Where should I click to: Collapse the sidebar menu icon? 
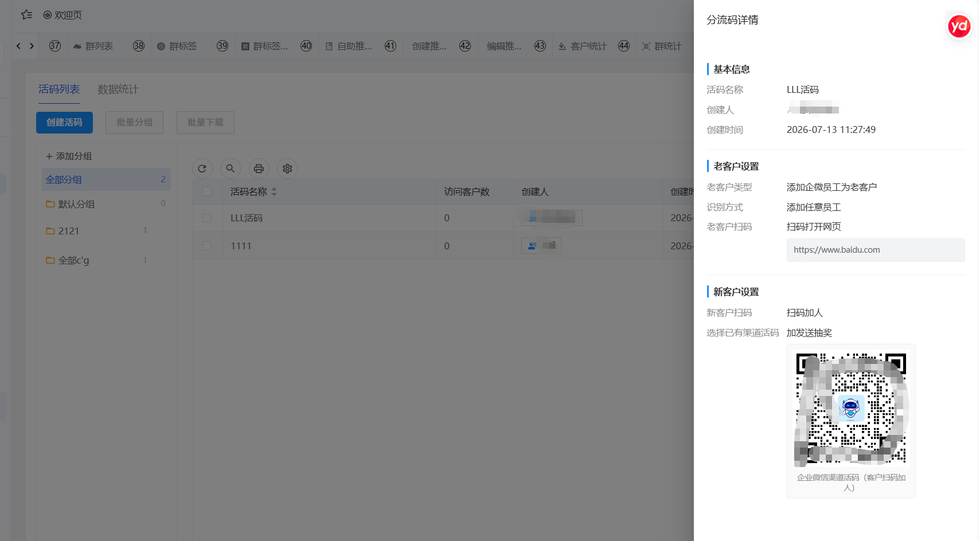tap(26, 15)
